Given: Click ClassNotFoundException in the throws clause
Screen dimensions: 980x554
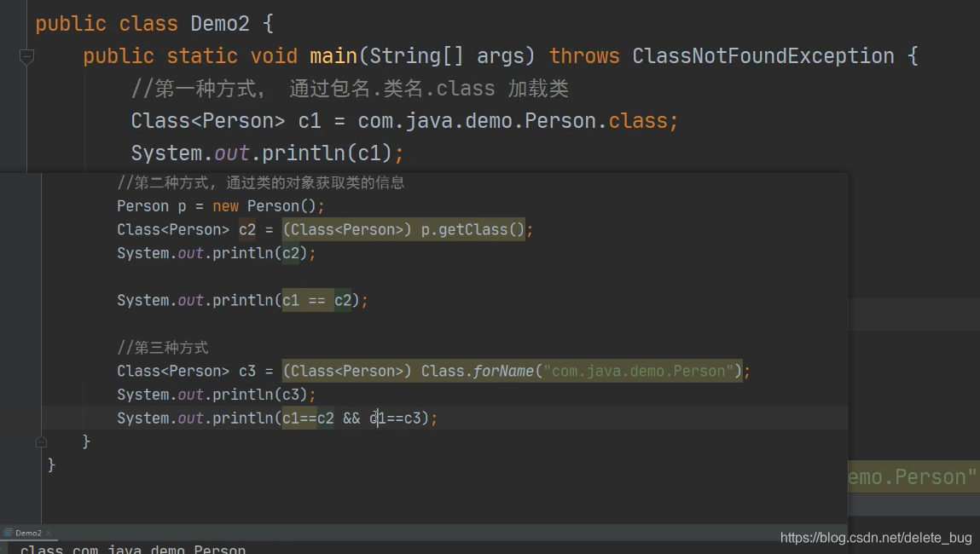Looking at the screenshot, I should coord(763,56).
